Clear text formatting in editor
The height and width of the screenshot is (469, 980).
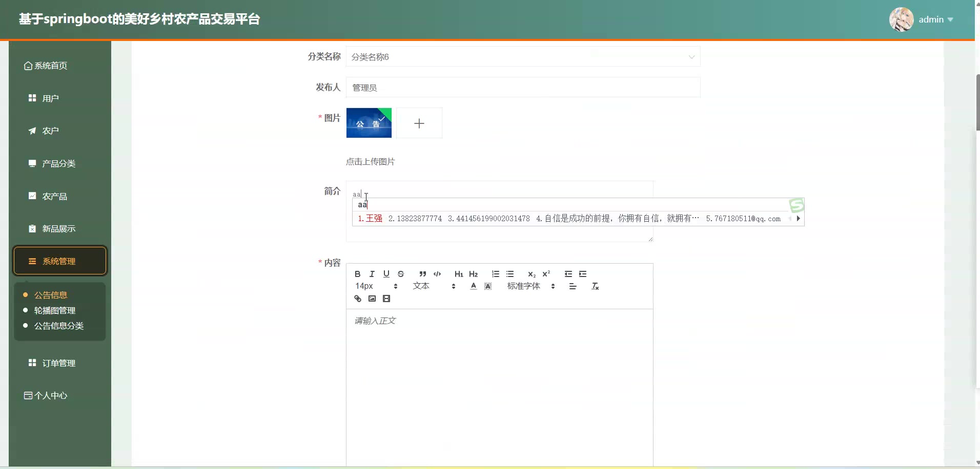pyautogui.click(x=595, y=286)
